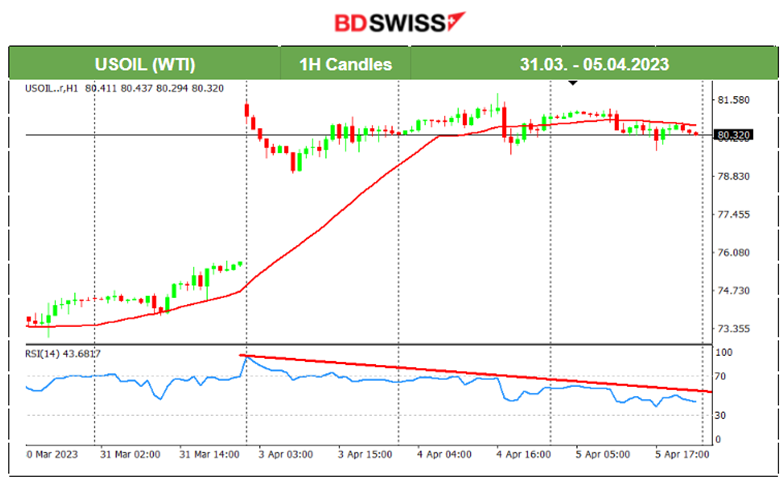
Task: Click the red RSI descending trendline
Action: point(476,374)
